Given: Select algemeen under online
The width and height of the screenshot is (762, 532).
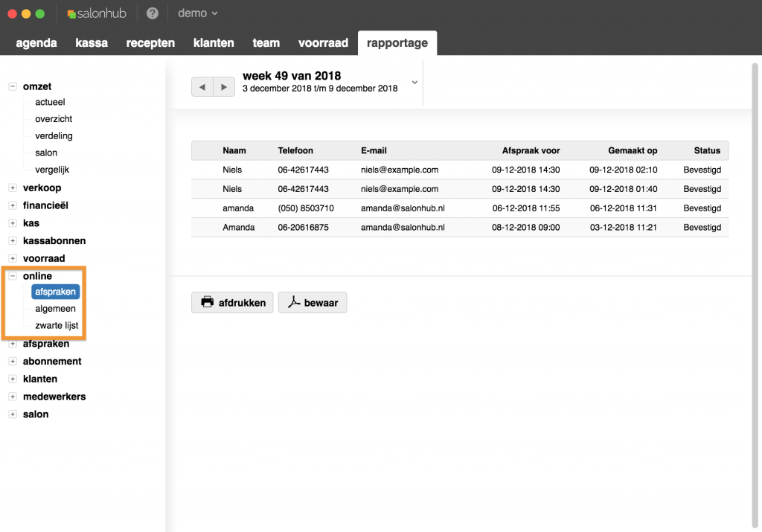Looking at the screenshot, I should [x=55, y=308].
